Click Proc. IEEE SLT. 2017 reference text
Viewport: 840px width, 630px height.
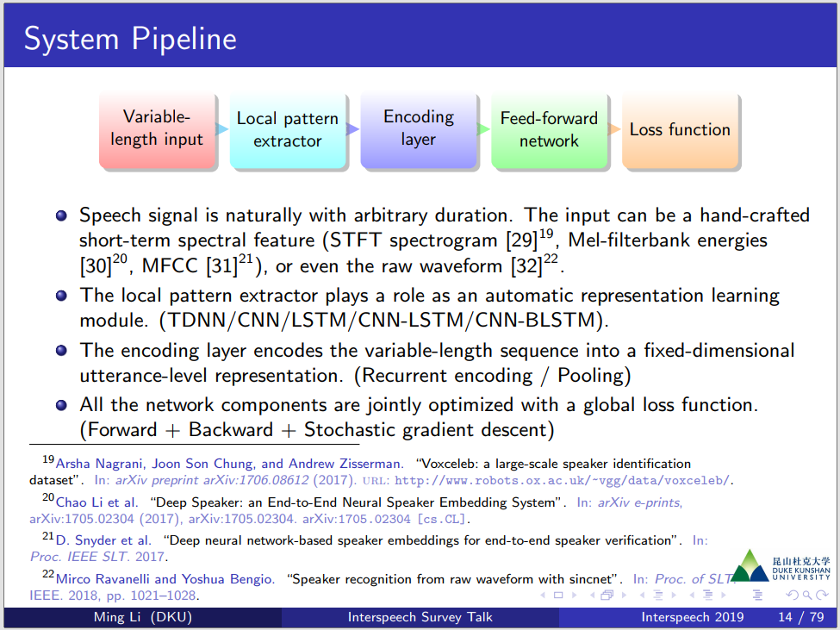[x=98, y=557]
